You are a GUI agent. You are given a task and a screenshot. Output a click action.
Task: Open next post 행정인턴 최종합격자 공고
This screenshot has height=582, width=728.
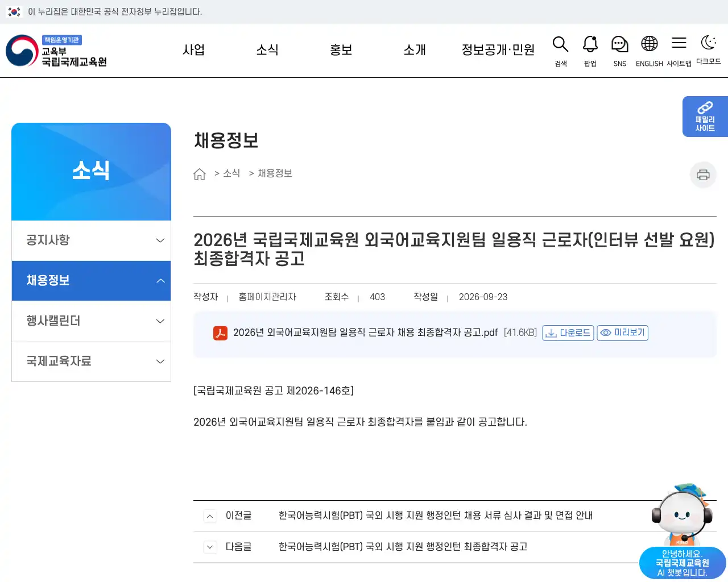pos(403,547)
